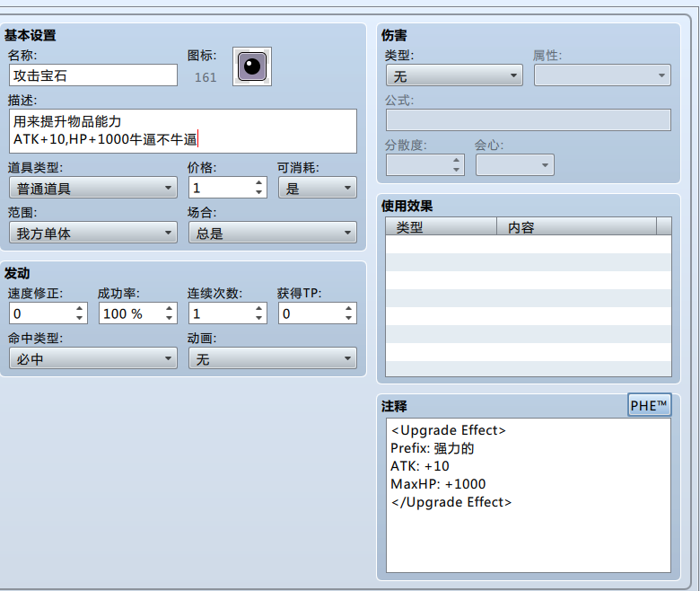Image resolution: width=700 pixels, height=591 pixels.
Task: Decrease 价格 with the down arrow
Action: point(259,192)
